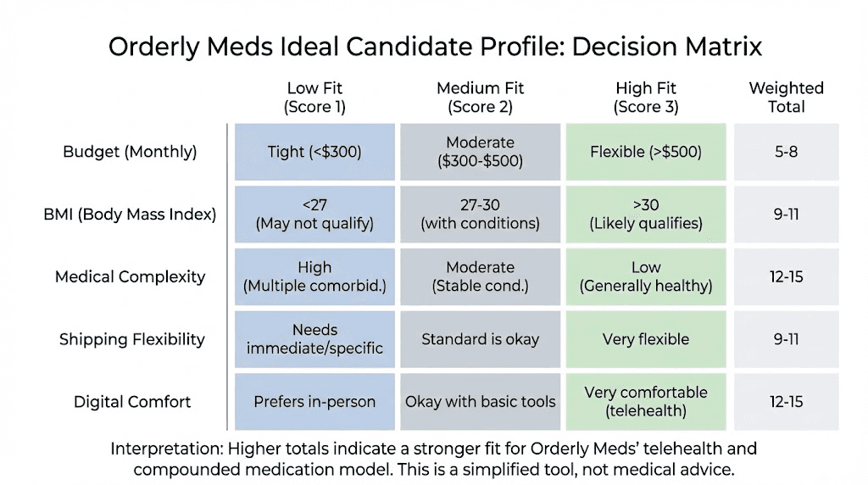
Task: Click the Standard is okay cell
Action: (480, 339)
